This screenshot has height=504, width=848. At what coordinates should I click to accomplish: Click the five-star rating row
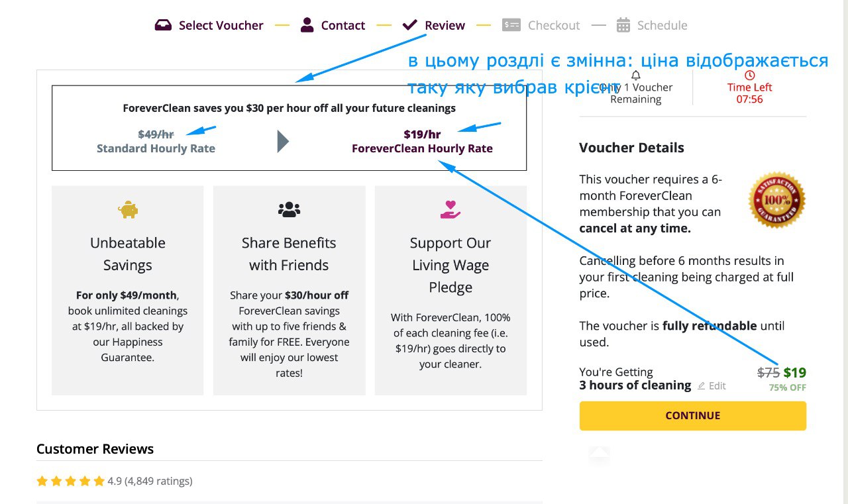tap(114, 481)
